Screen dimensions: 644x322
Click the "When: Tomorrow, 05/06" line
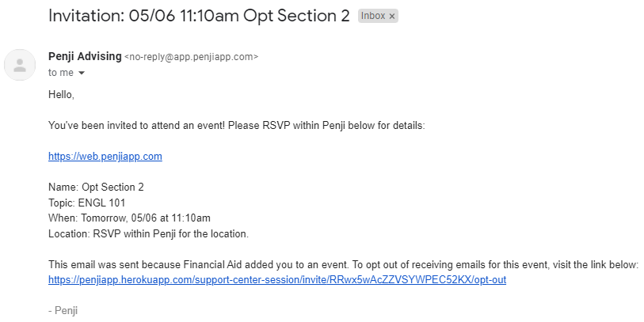(x=129, y=218)
